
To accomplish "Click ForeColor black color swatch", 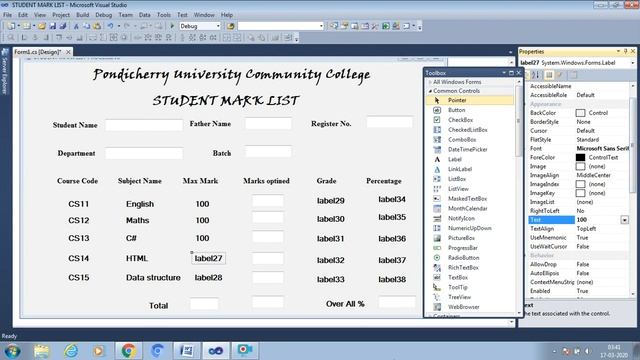I will 580,158.
